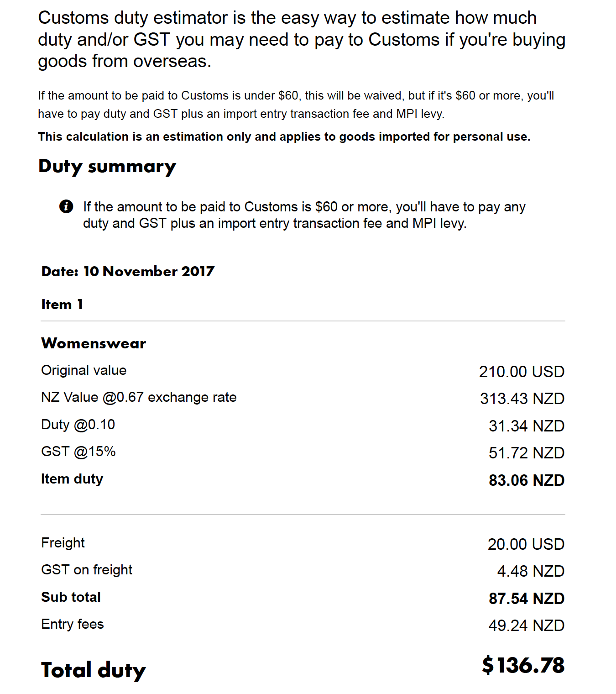Screen dimensions: 616x694
Task: Select the Date: 10 November 2017 text
Action: coord(128,272)
